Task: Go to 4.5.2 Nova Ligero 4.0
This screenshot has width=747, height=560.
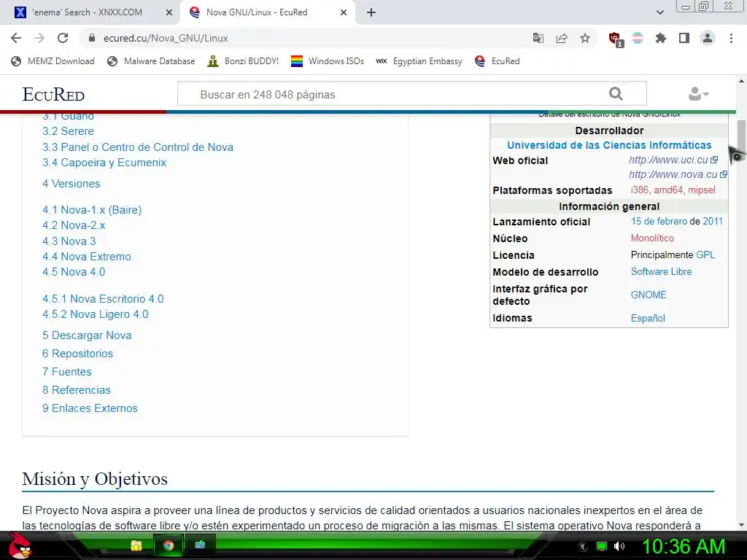Action: (96, 314)
